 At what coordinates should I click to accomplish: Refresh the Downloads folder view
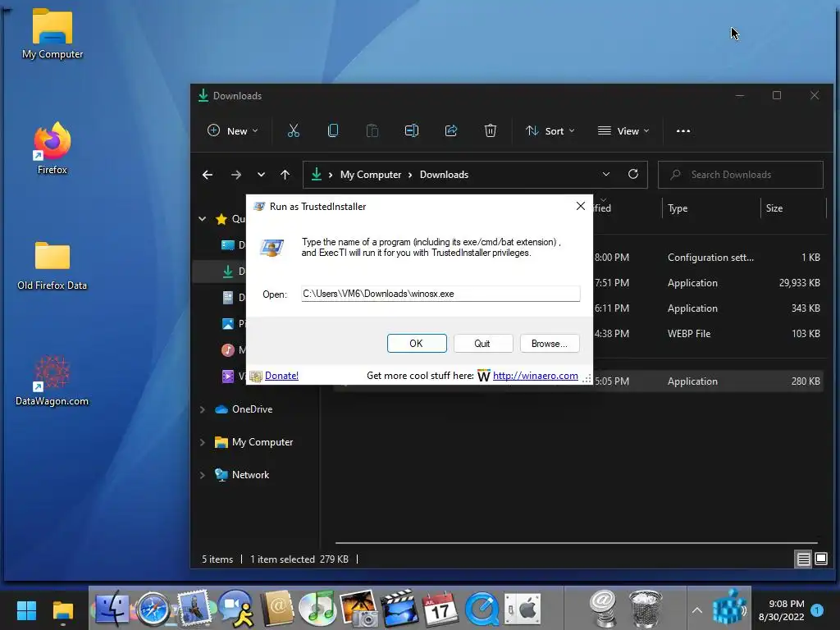pyautogui.click(x=632, y=174)
